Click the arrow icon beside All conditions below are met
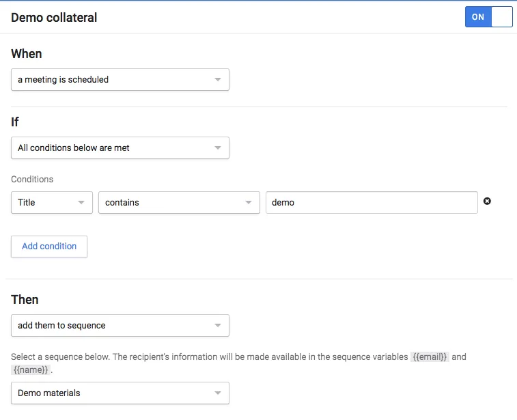Image resolution: width=517 pixels, height=420 pixels. [218, 148]
